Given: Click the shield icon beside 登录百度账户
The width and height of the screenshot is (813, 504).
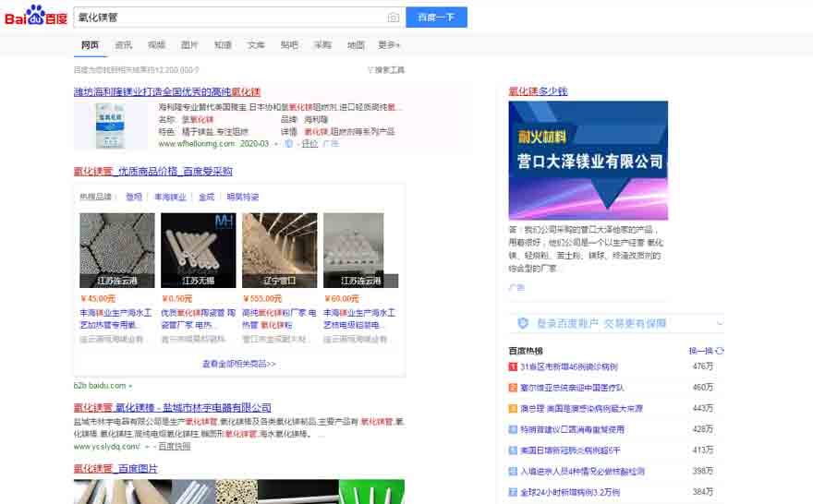Looking at the screenshot, I should [523, 323].
